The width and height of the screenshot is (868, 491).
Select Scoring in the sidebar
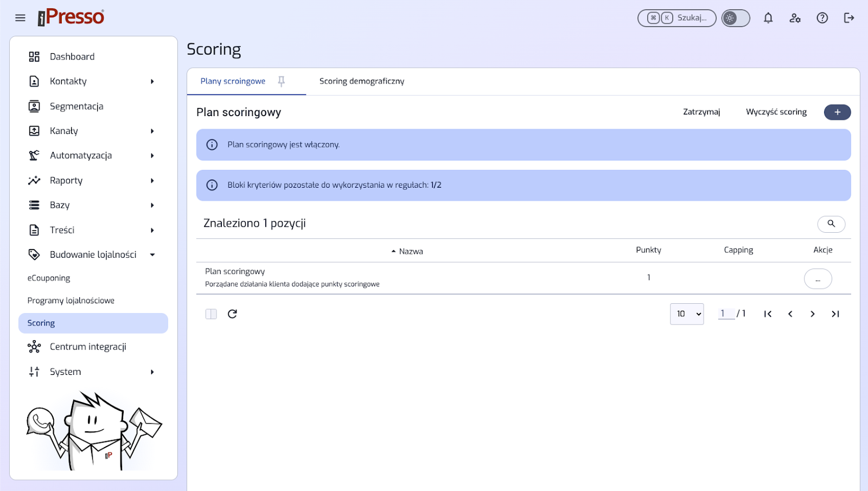point(93,323)
